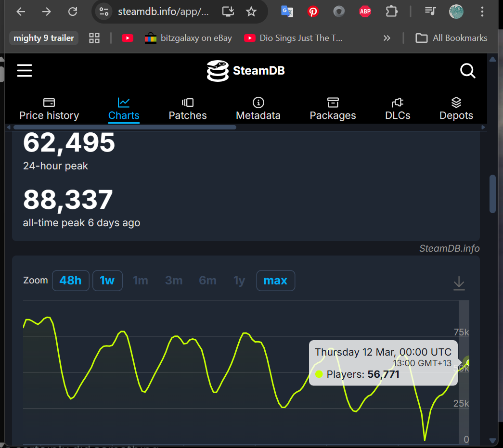
Task: Open the gray circular extension icon
Action: (339, 12)
